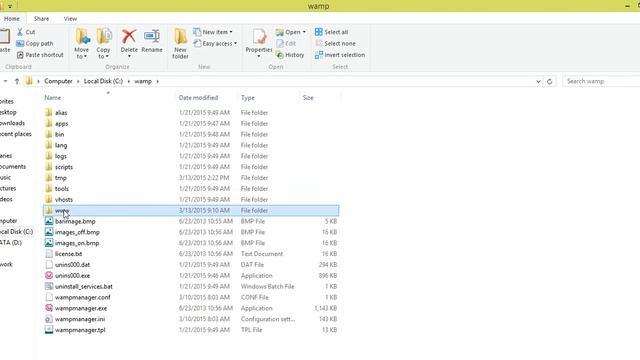
Task: Select unins000.dat file row
Action: [191, 264]
